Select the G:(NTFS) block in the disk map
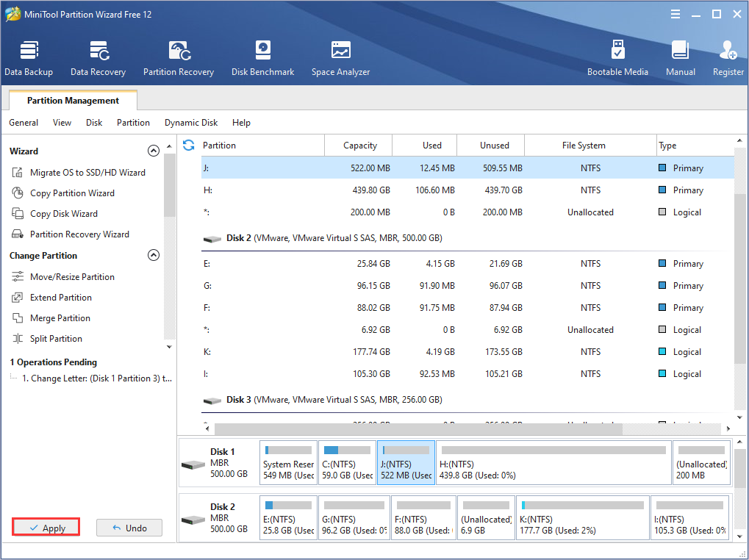This screenshot has width=749, height=560. pyautogui.click(x=354, y=518)
